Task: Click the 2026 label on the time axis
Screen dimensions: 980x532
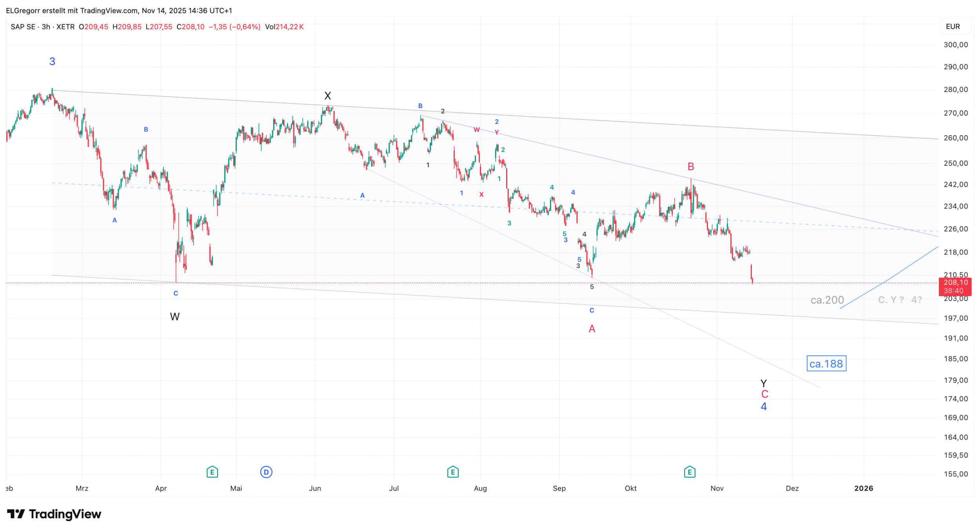Action: tap(864, 488)
